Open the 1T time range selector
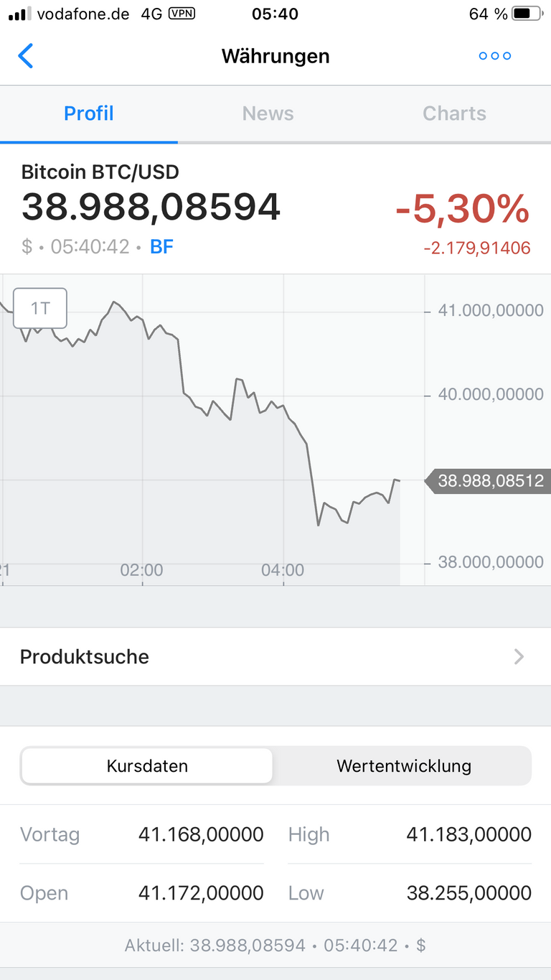 [x=40, y=308]
